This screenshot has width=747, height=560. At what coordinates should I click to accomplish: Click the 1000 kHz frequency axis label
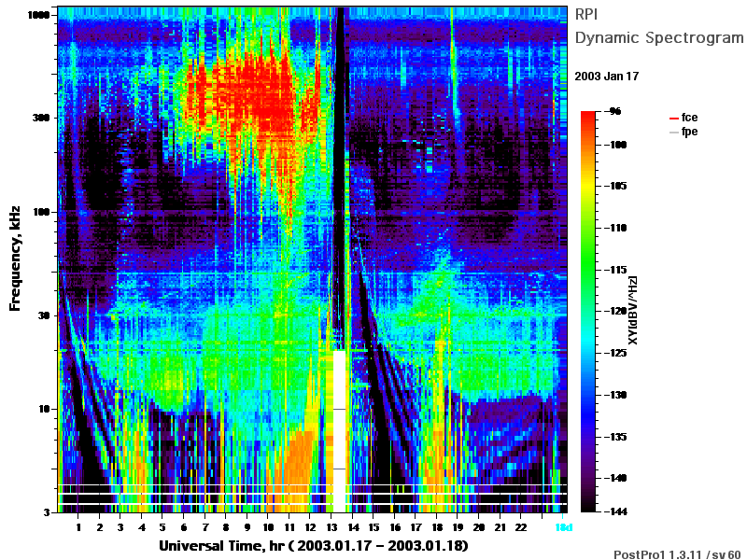click(38, 15)
